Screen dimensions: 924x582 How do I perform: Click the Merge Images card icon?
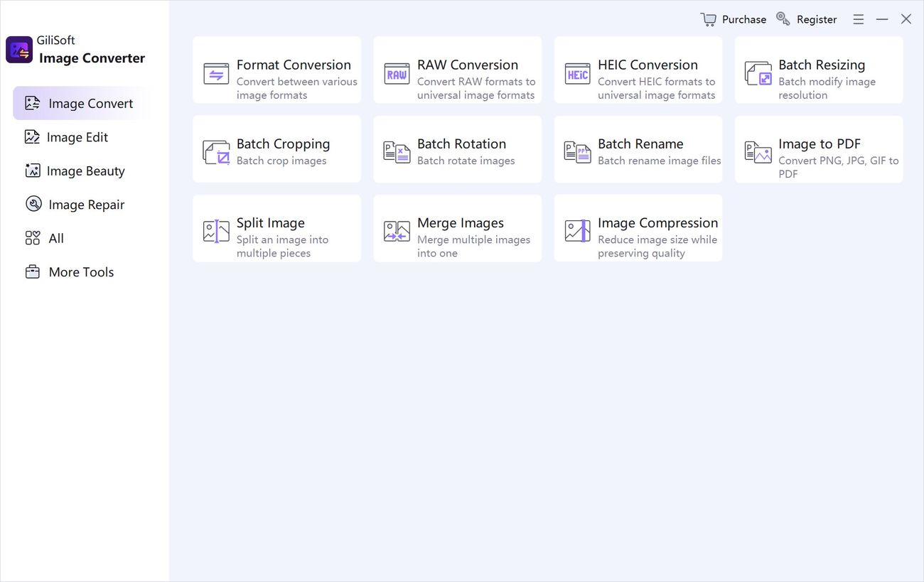click(397, 231)
